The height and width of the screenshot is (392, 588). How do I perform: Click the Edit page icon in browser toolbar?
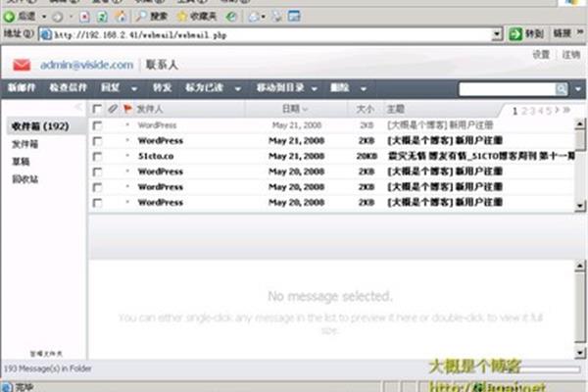294,16
